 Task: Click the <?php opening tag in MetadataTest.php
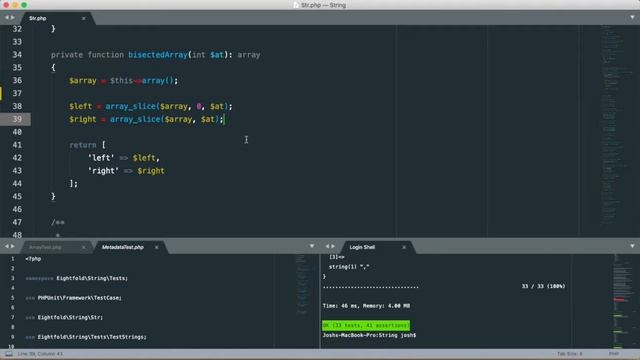click(x=33, y=259)
